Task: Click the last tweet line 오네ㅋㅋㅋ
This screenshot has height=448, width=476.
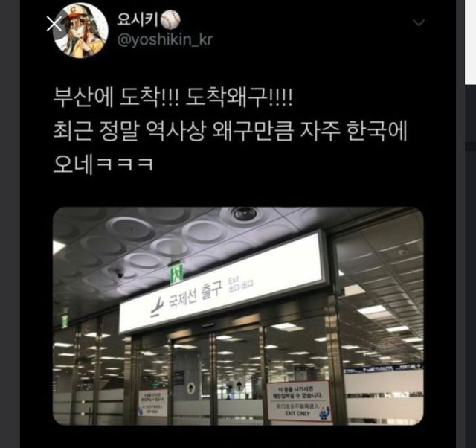Action: (103, 164)
